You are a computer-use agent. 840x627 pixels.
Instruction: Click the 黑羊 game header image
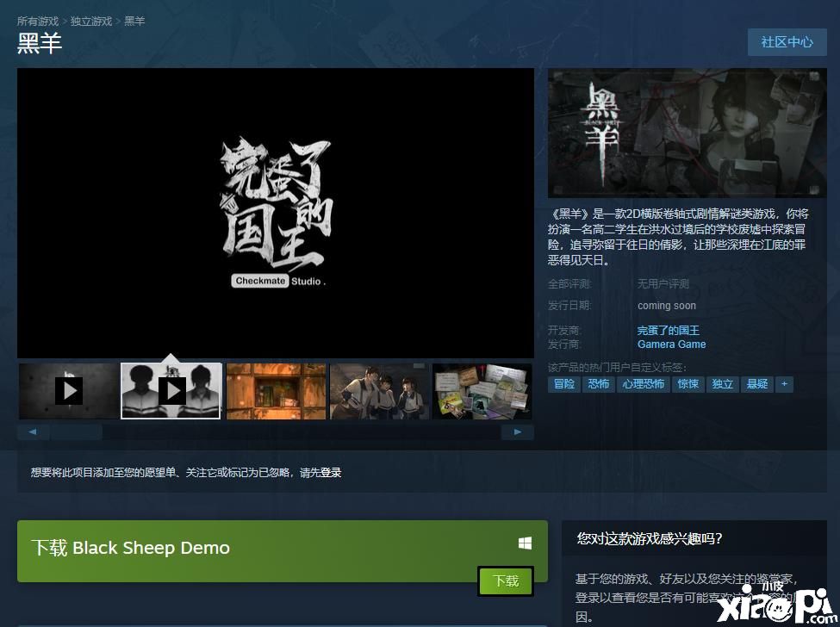(688, 133)
